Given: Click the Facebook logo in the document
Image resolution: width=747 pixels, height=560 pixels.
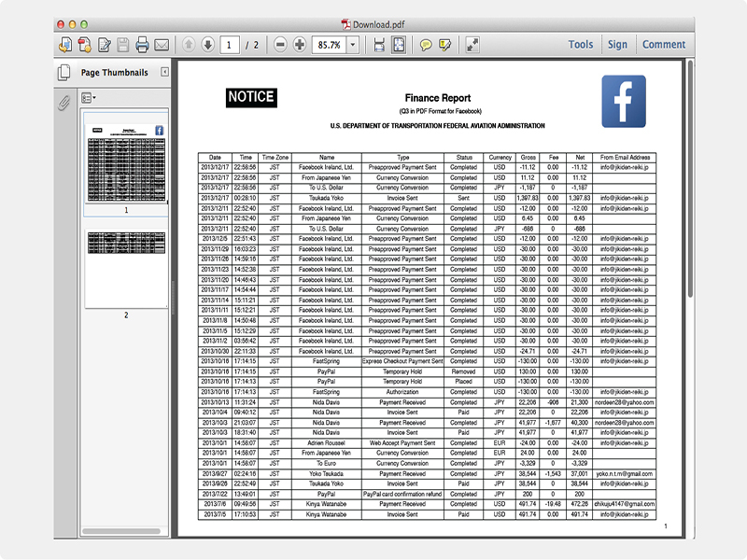Looking at the screenshot, I should click(624, 102).
